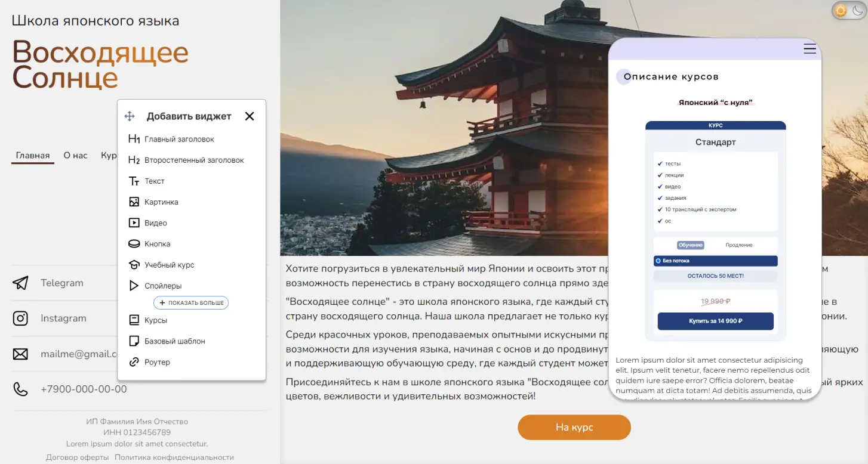Go to the "О нас" tab

(76, 156)
